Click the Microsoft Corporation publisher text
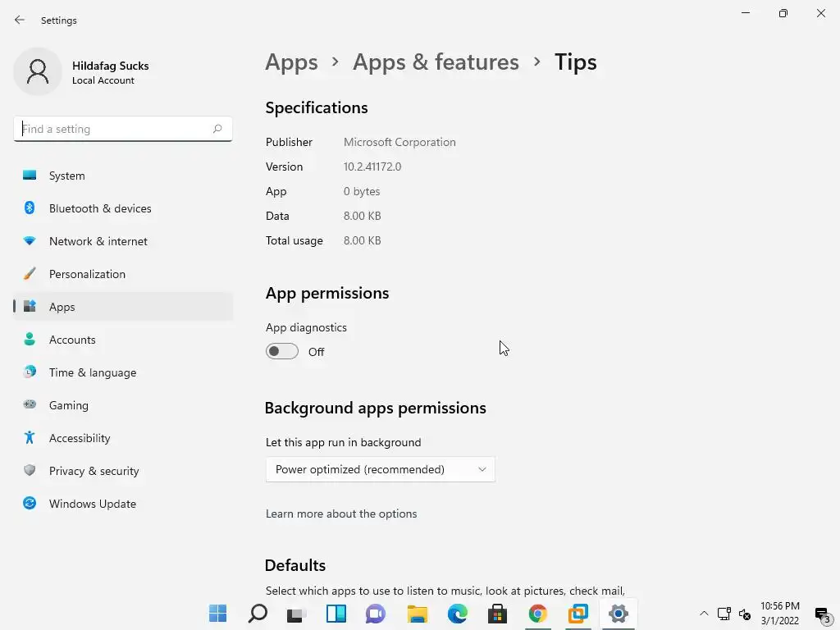840x630 pixels. pyautogui.click(x=399, y=142)
